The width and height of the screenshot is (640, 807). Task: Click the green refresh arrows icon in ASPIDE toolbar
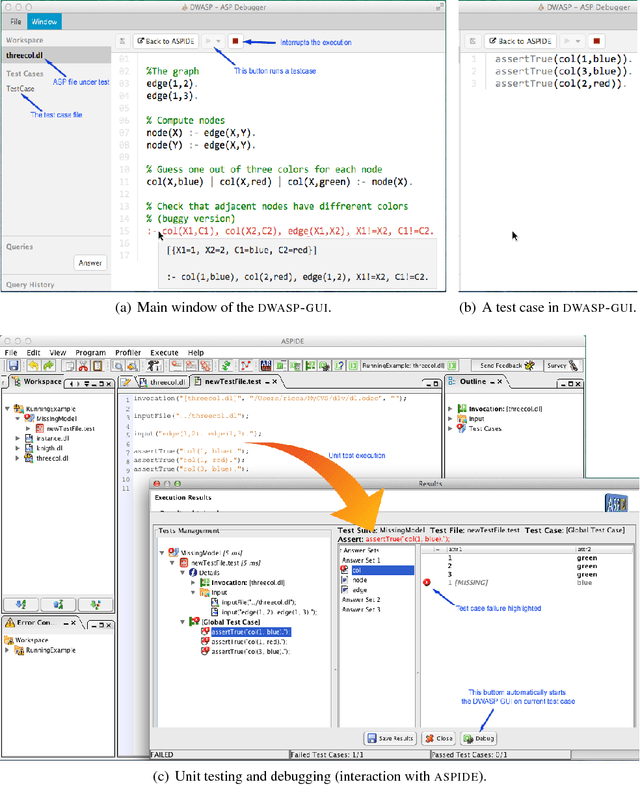225,365
